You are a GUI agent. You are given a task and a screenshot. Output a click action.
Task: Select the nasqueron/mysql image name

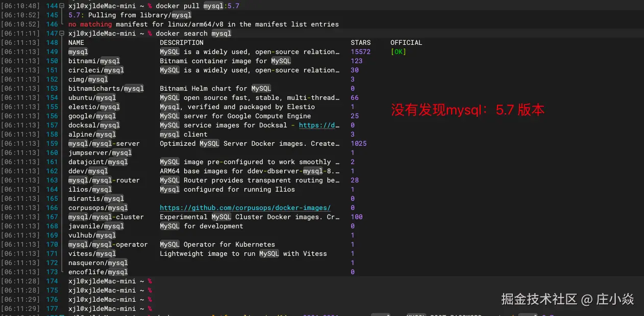point(98,263)
